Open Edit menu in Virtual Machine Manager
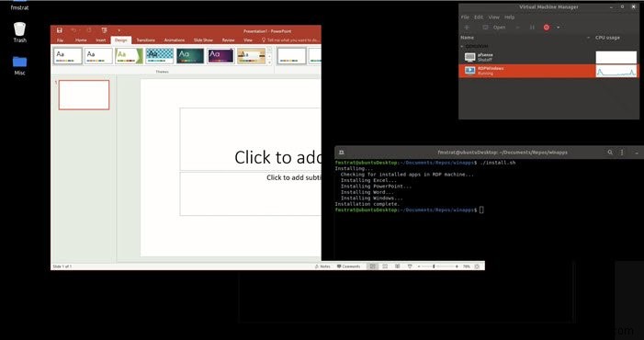This screenshot has width=644, height=340. [x=479, y=17]
